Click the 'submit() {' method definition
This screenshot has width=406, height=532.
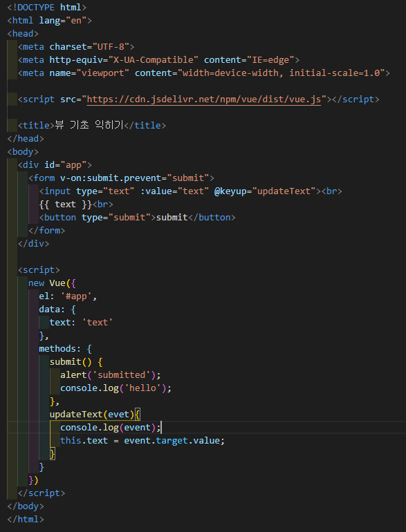(76, 362)
